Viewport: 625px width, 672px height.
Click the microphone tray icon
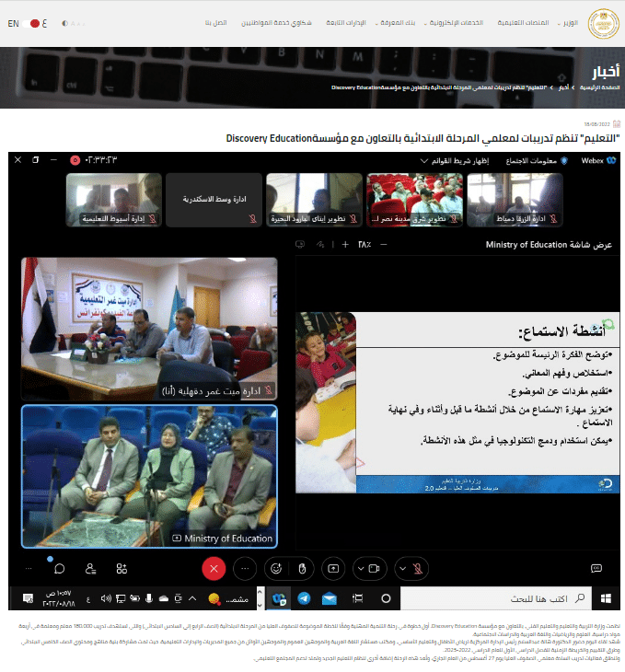pos(149,598)
